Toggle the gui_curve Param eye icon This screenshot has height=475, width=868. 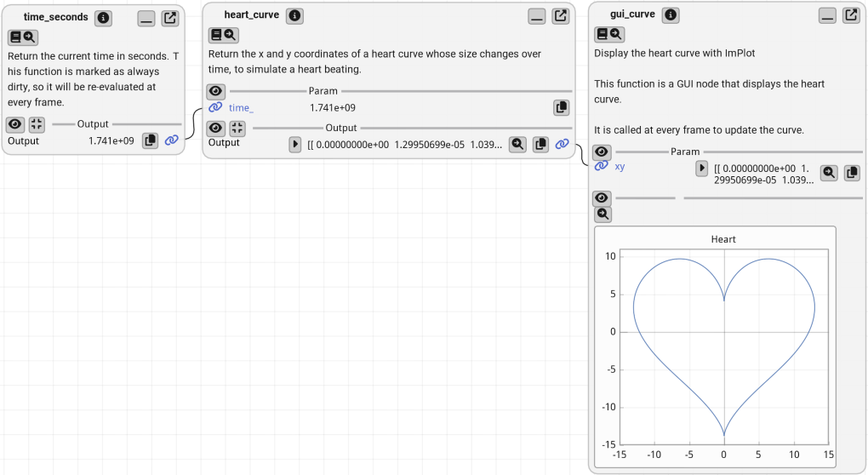pyautogui.click(x=602, y=152)
